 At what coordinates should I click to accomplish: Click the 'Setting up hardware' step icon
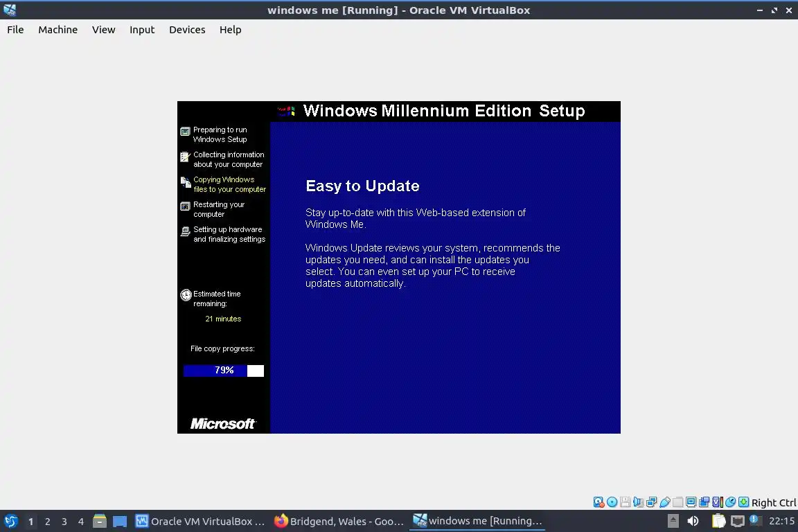(x=185, y=231)
